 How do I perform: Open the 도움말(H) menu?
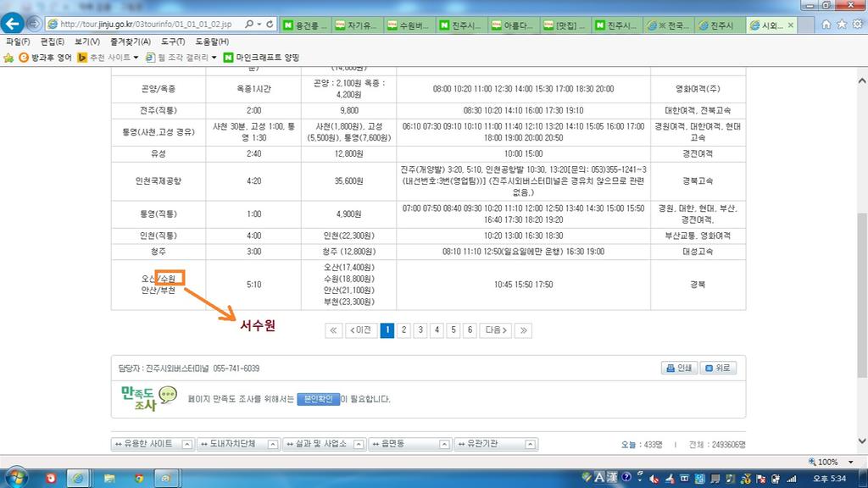(x=212, y=42)
